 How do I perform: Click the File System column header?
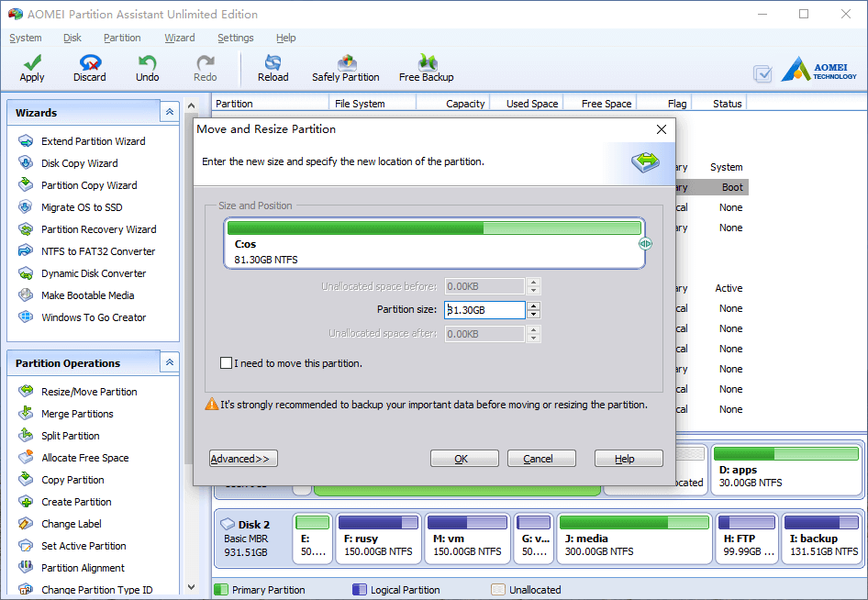[x=360, y=104]
